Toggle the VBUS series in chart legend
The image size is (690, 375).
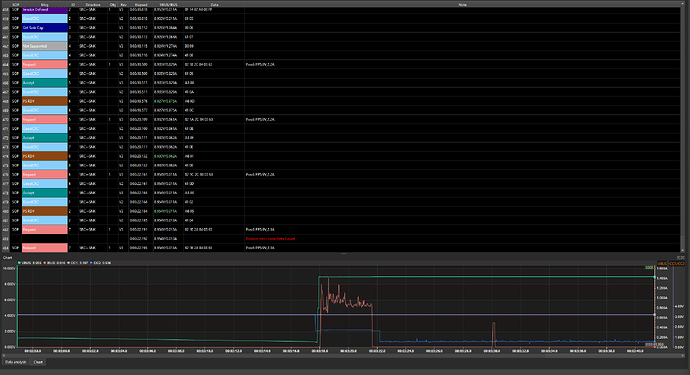[30, 263]
